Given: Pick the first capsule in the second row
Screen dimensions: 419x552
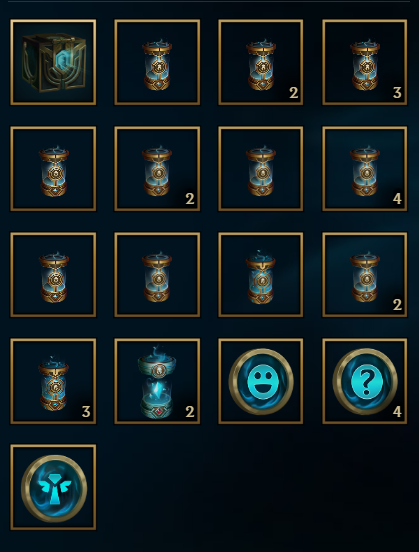Looking at the screenshot, I should point(53,169).
